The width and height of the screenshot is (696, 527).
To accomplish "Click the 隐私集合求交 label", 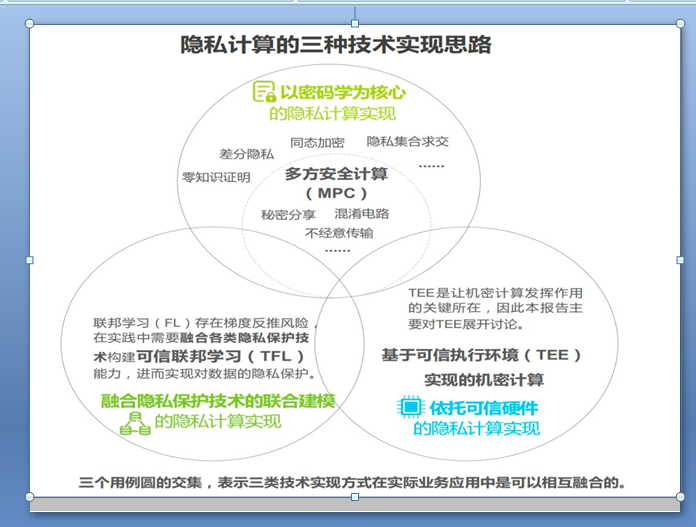I will 408,142.
